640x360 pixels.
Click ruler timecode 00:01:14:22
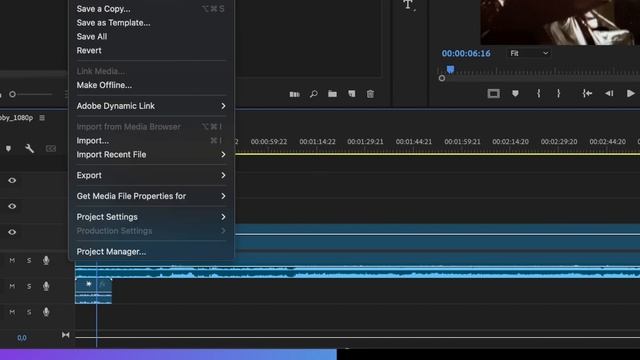pyautogui.click(x=317, y=142)
